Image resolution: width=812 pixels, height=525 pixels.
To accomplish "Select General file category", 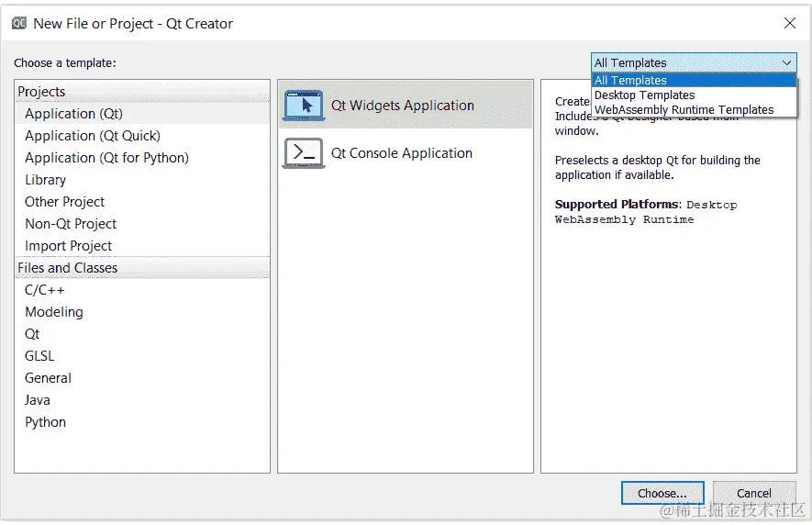I will 142,378.
